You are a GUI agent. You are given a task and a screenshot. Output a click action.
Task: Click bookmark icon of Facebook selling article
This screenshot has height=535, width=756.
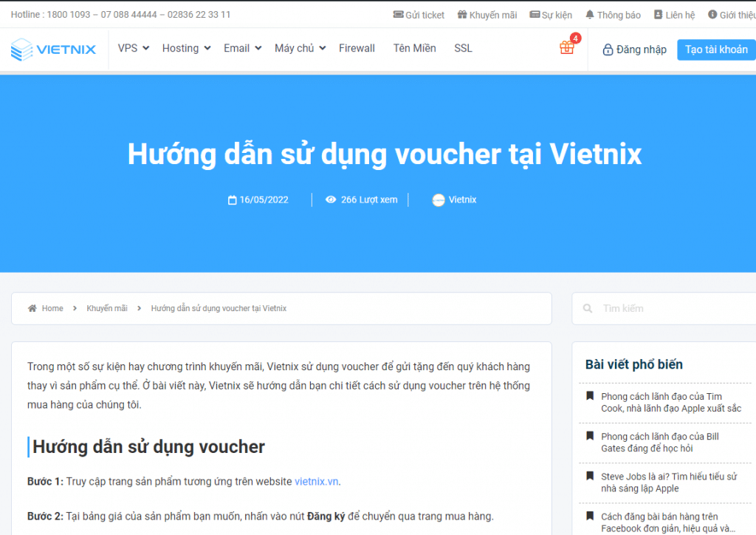click(590, 517)
